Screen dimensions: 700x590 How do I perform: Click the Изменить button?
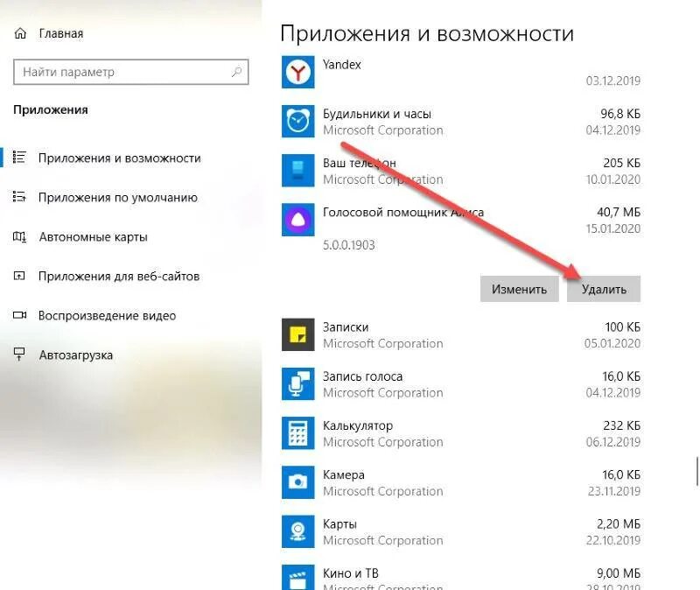(519, 289)
